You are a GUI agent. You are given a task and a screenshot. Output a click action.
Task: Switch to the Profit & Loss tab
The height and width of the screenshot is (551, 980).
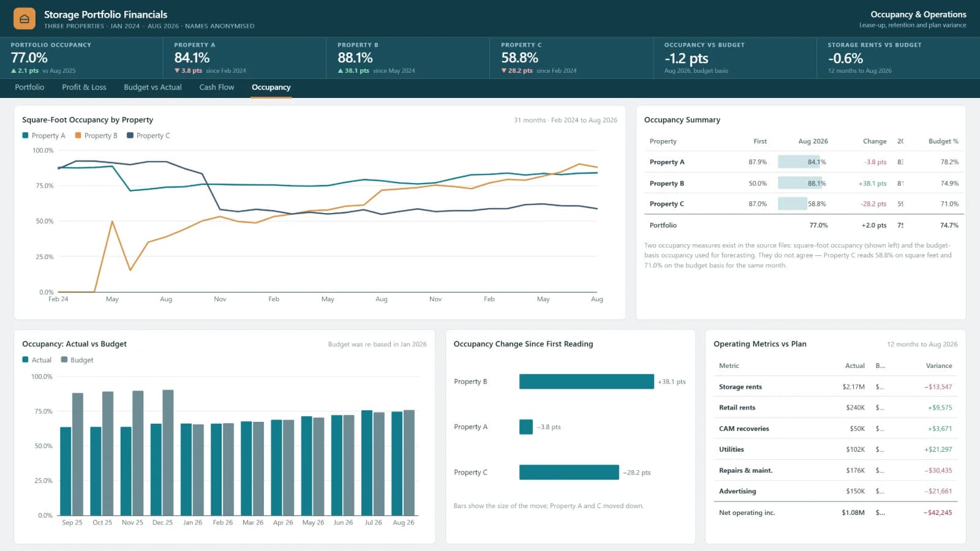click(x=84, y=87)
